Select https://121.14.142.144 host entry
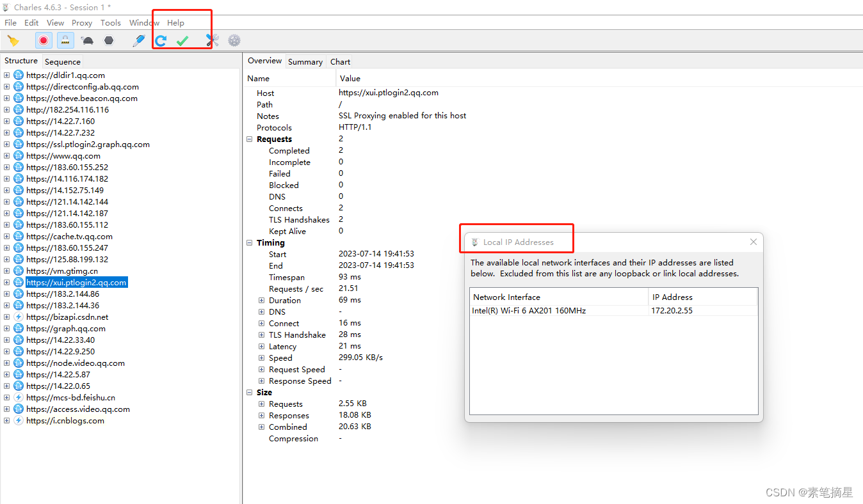 pos(67,201)
